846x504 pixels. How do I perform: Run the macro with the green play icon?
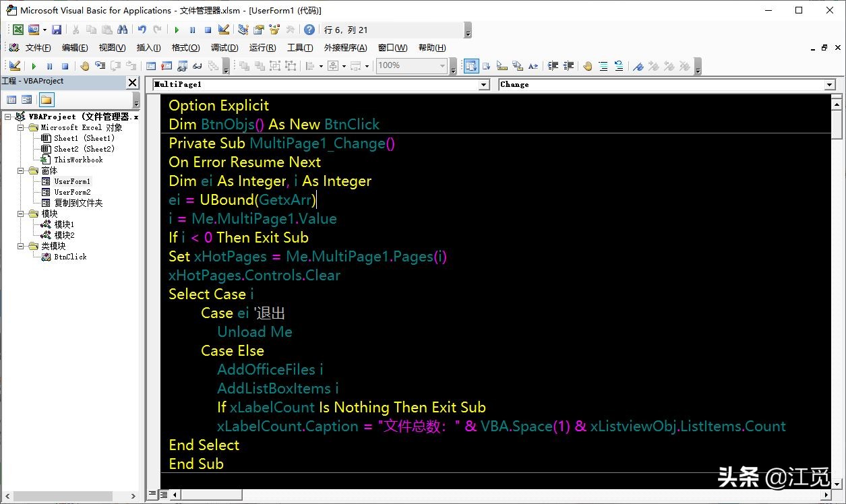[x=177, y=30]
